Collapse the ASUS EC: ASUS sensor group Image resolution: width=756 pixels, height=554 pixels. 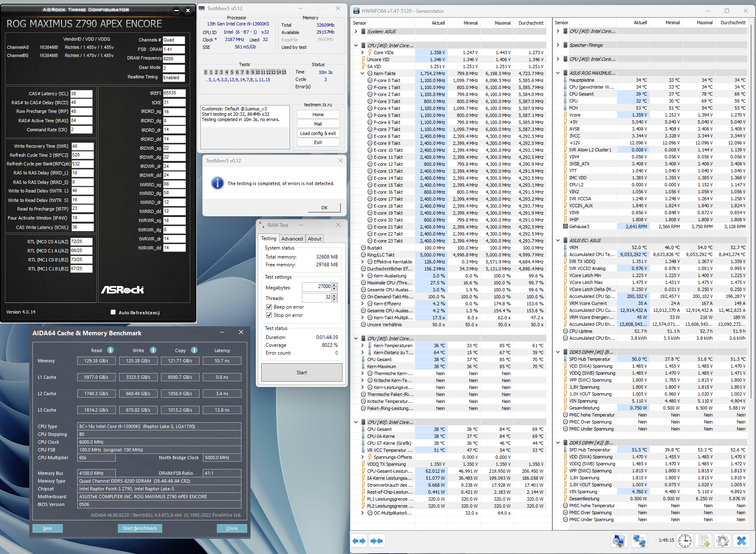click(x=558, y=240)
